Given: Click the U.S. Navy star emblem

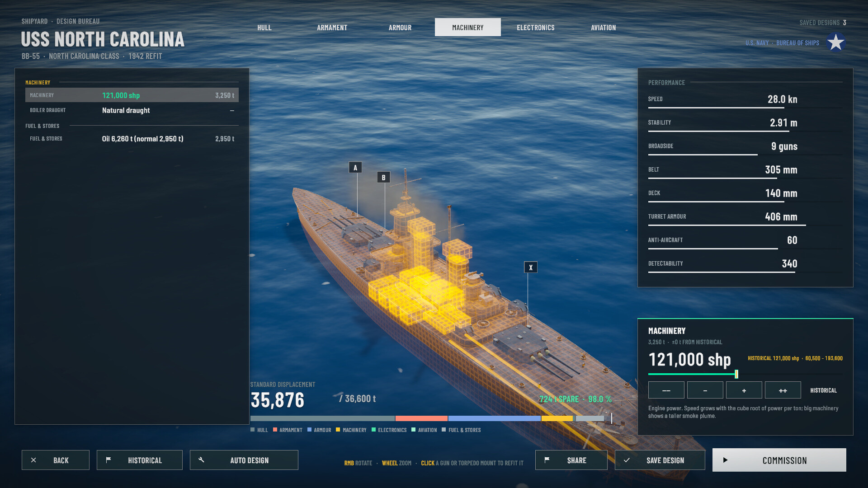Looking at the screenshot, I should tap(835, 42).
